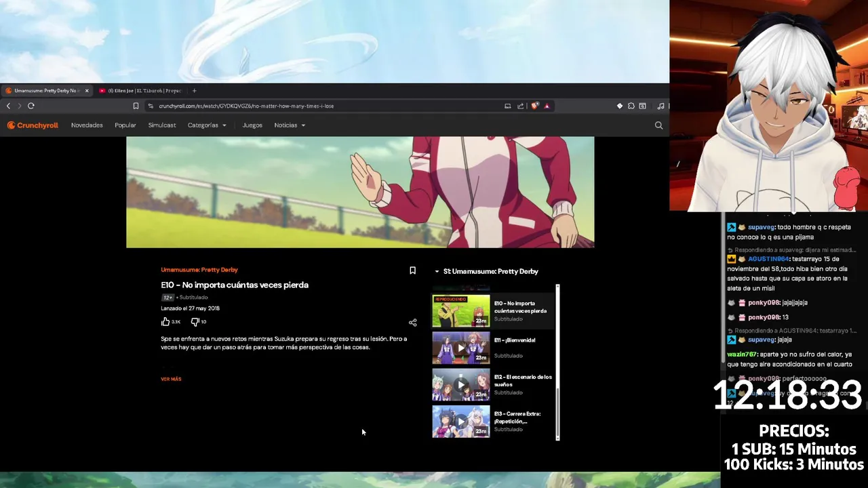868x488 pixels.
Task: Play the E11 - ¡Bienvenida! thumbnail
Action: (x=461, y=348)
